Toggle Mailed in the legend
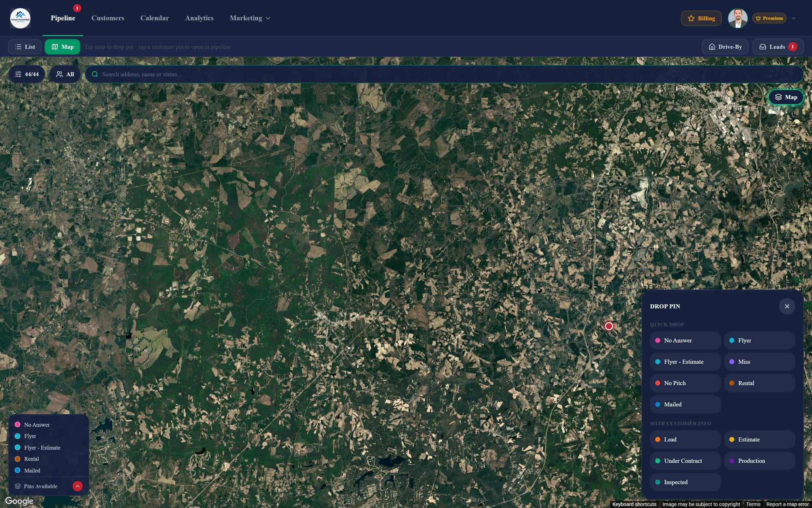Screen dimensions: 812x508 (x=28, y=471)
